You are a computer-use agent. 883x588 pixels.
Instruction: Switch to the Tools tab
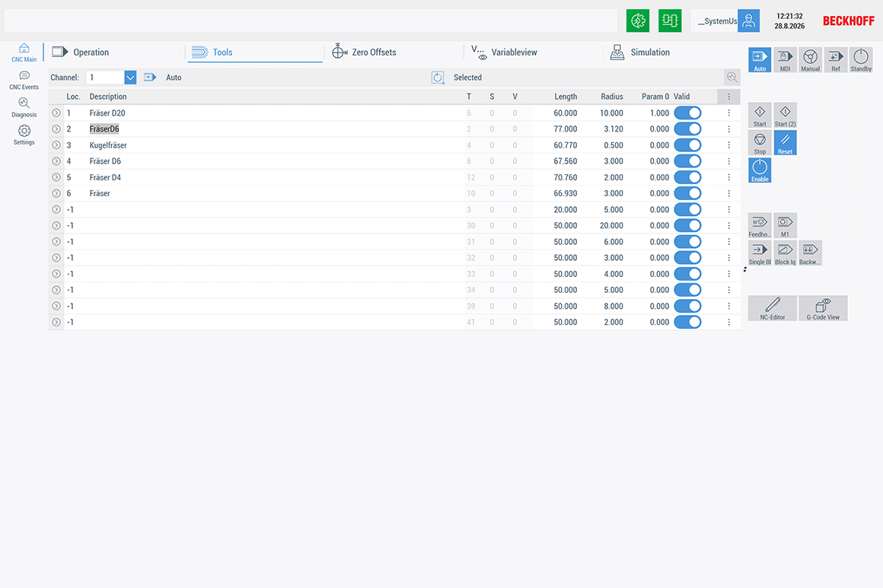tap(254, 52)
